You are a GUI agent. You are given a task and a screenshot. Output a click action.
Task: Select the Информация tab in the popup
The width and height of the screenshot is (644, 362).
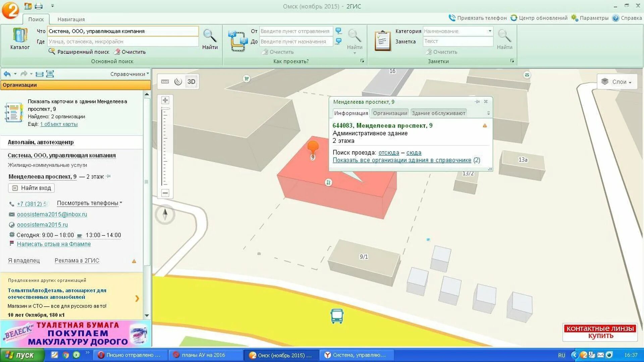pyautogui.click(x=351, y=113)
